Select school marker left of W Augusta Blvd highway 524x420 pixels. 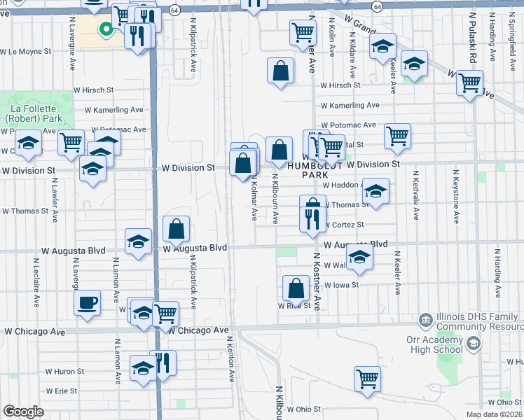tap(138, 244)
